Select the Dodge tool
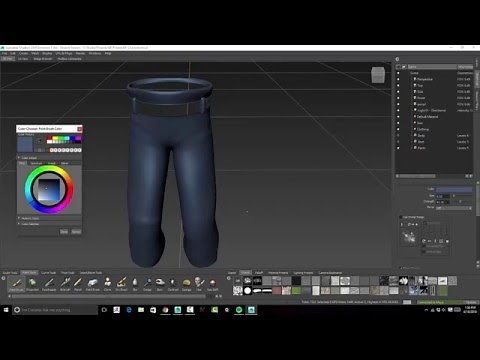Viewport: 480px width, 360px height. [x=147, y=284]
